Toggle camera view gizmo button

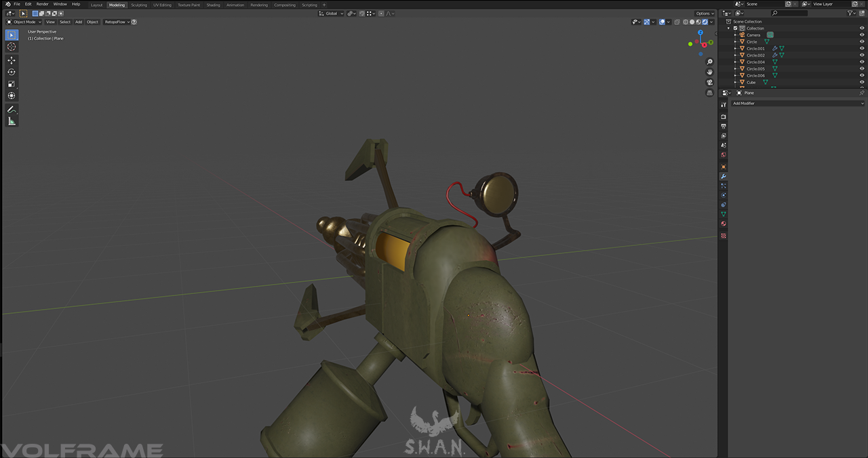point(709,83)
